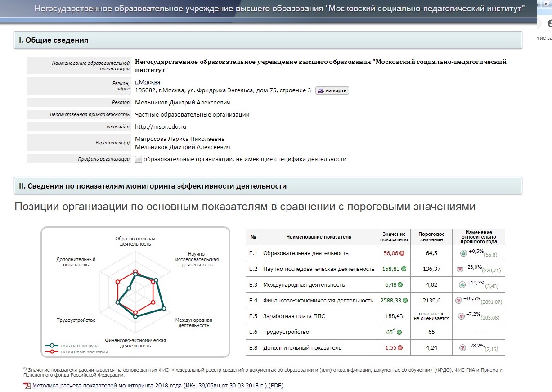
Task: Click the 'Пороговое значение' column header
Action: pos(431,237)
